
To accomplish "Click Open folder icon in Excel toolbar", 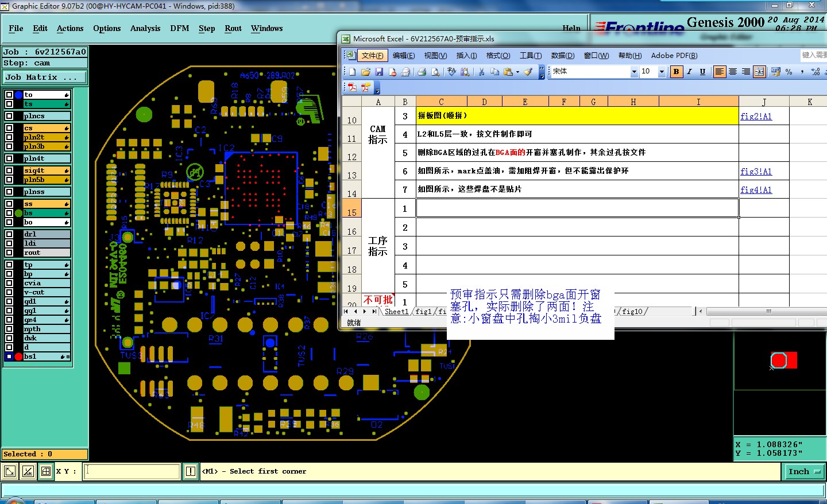I will [366, 72].
